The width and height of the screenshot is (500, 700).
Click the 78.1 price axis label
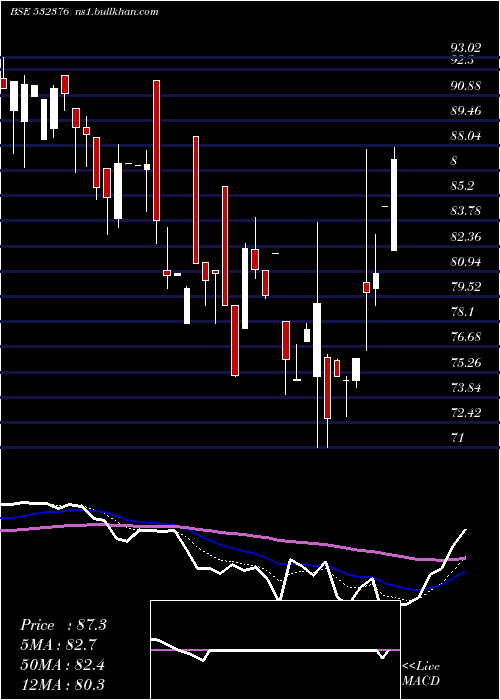[x=462, y=311]
